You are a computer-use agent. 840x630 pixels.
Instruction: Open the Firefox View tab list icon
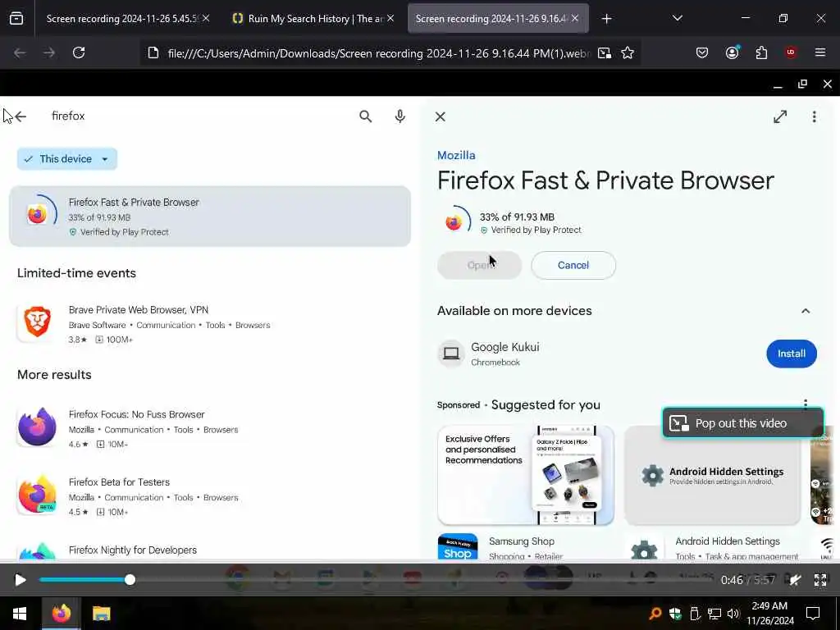(16, 19)
